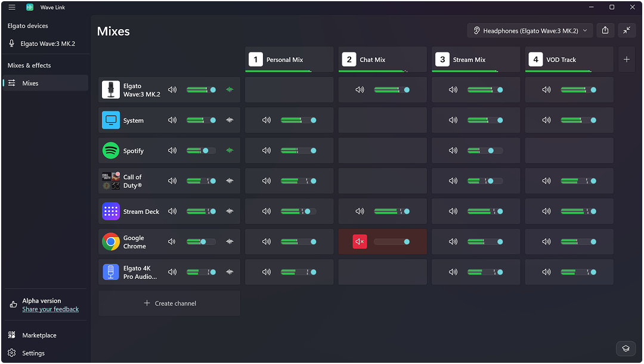Select the VOD Track column header
This screenshot has width=644, height=364.
click(569, 60)
